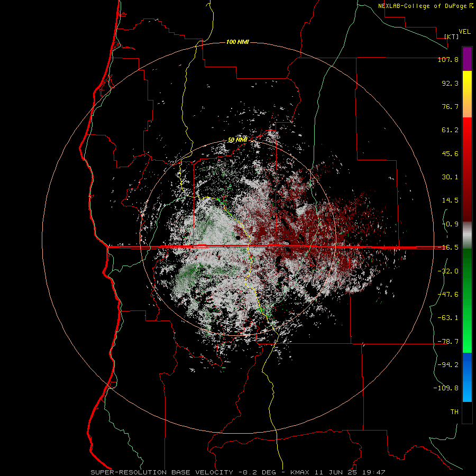Click the gray near-zero segment of the color bar
Viewport: 476px width, 476px height.
pos(467,235)
